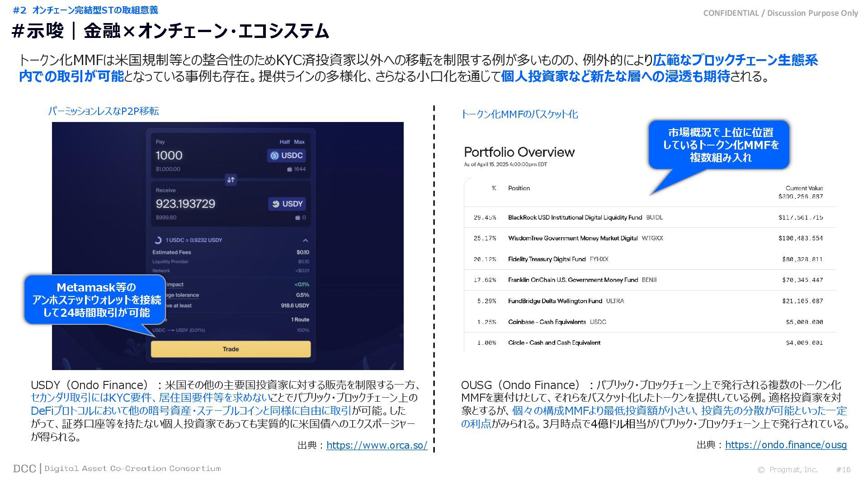Viewport: 868px width, 488px height.
Task: Open the ondo.finance/ousg source link
Action: (x=786, y=445)
